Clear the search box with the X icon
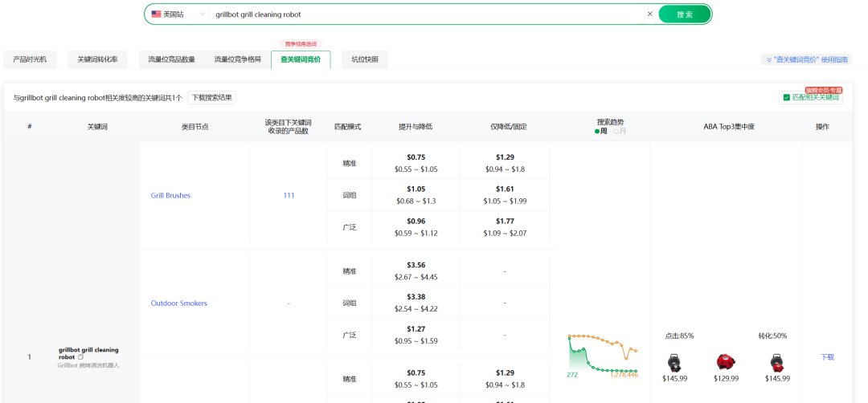Screen dimensions: 868x403 click(x=649, y=14)
